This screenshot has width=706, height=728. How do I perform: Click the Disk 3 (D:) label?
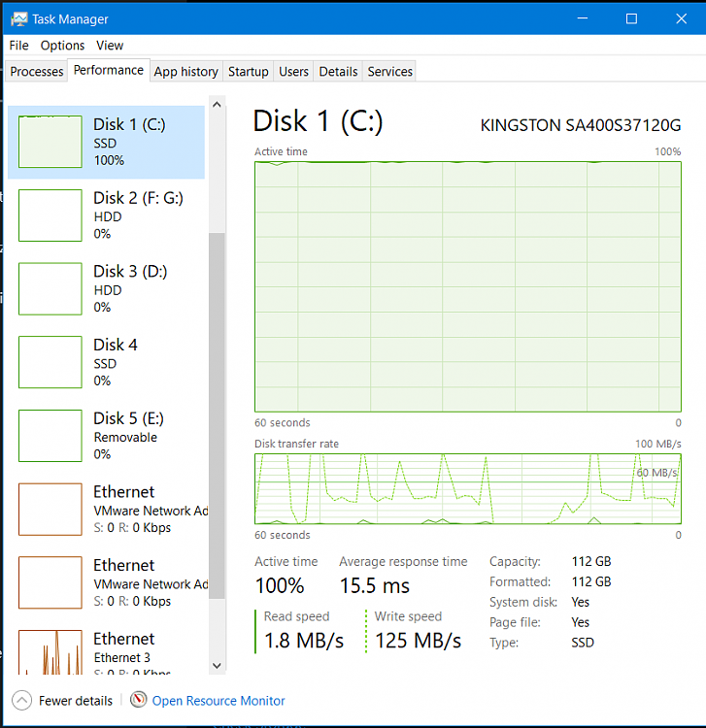coord(130,272)
